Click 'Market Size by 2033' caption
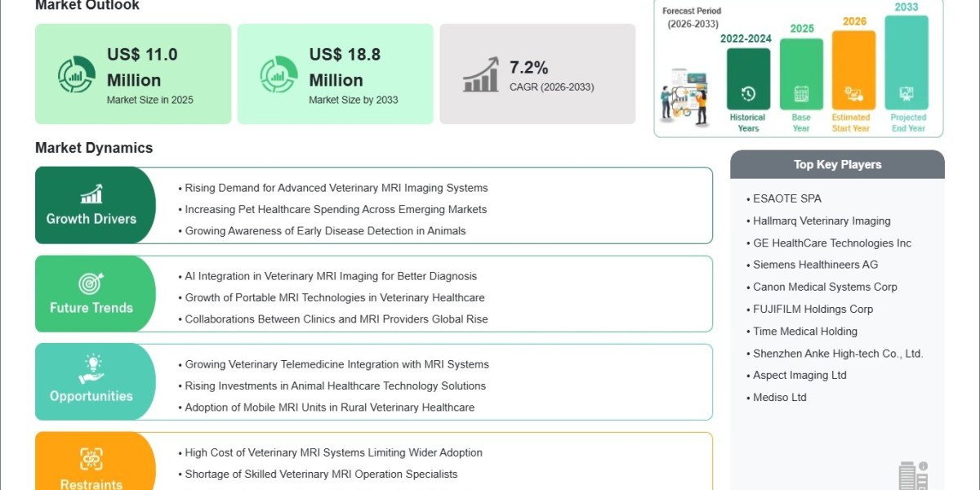980x490 pixels. click(x=352, y=100)
